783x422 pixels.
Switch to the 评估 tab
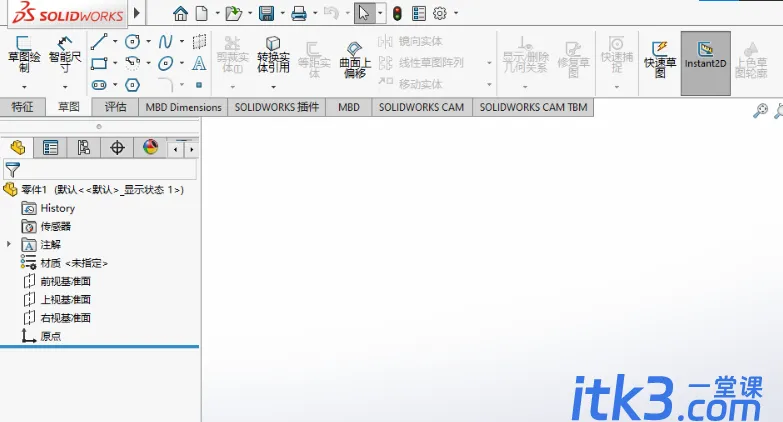click(x=115, y=107)
